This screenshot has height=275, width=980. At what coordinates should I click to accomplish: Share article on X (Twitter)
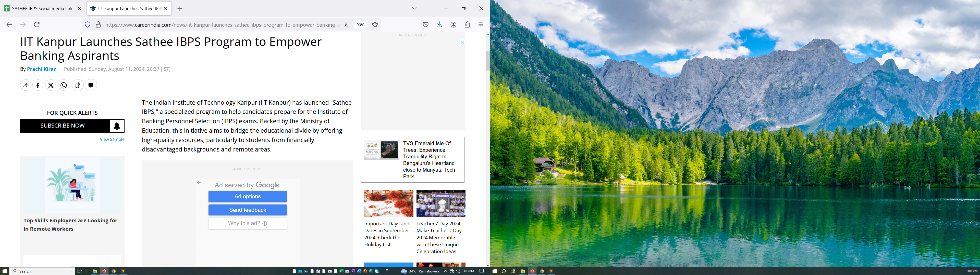pyautogui.click(x=51, y=86)
